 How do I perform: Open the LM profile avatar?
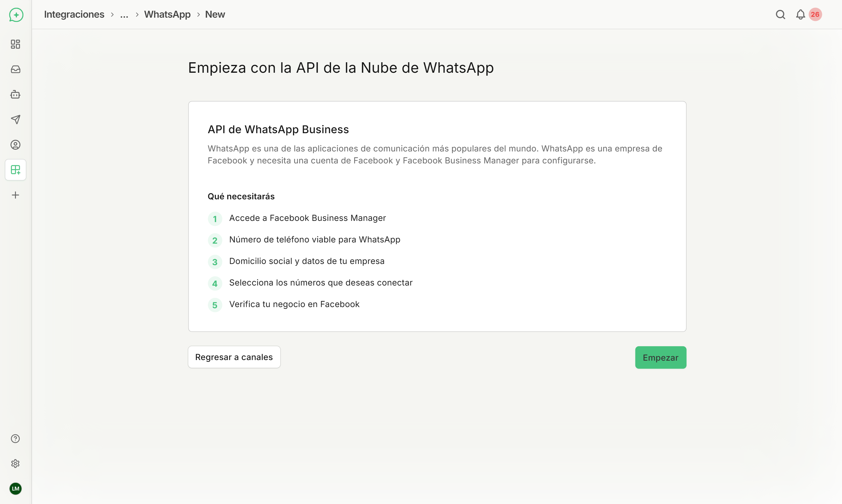[x=15, y=489]
